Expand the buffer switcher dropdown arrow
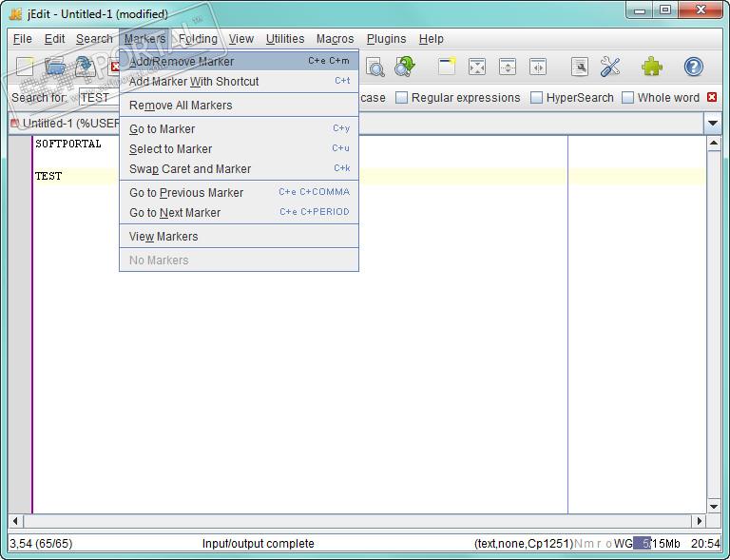Viewport: 730px width, 560px height. pyautogui.click(x=713, y=124)
